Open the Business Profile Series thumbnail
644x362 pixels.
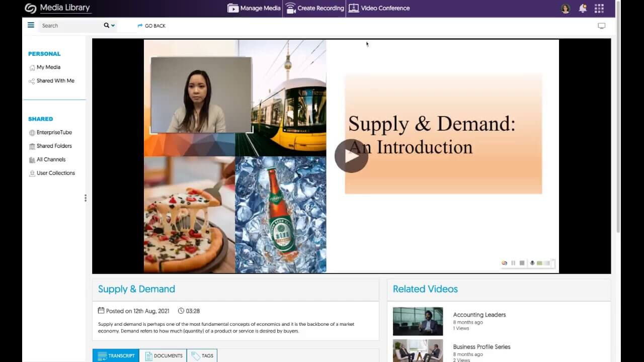[x=418, y=351]
